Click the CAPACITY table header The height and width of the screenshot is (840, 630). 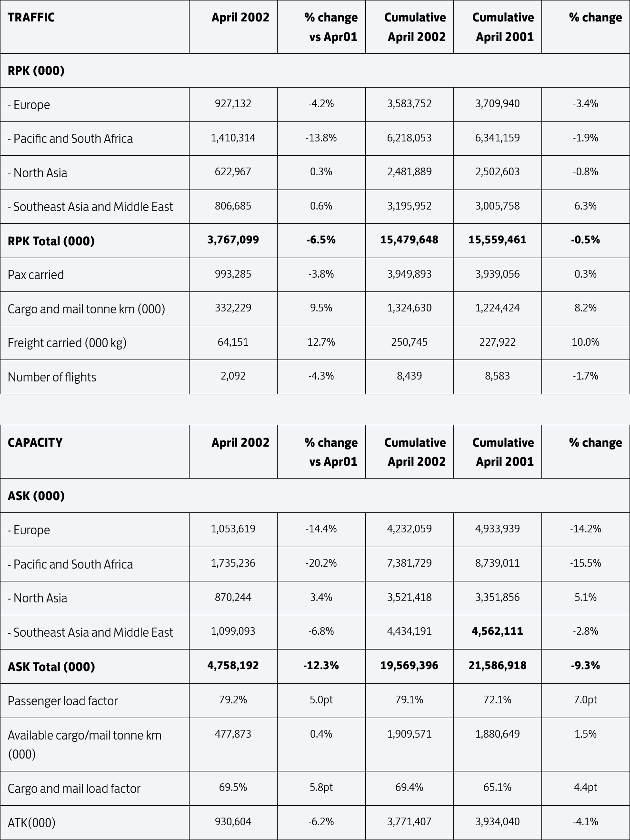coord(35,443)
